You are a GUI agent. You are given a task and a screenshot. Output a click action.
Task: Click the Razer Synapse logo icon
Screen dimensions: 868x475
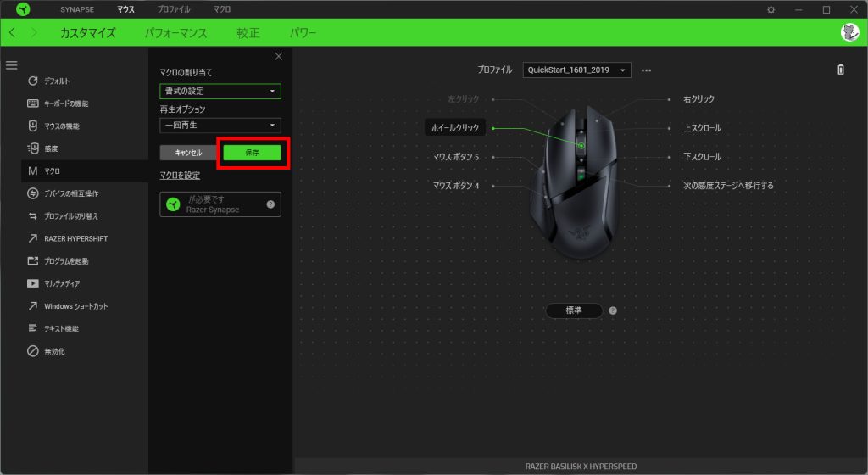click(x=23, y=9)
